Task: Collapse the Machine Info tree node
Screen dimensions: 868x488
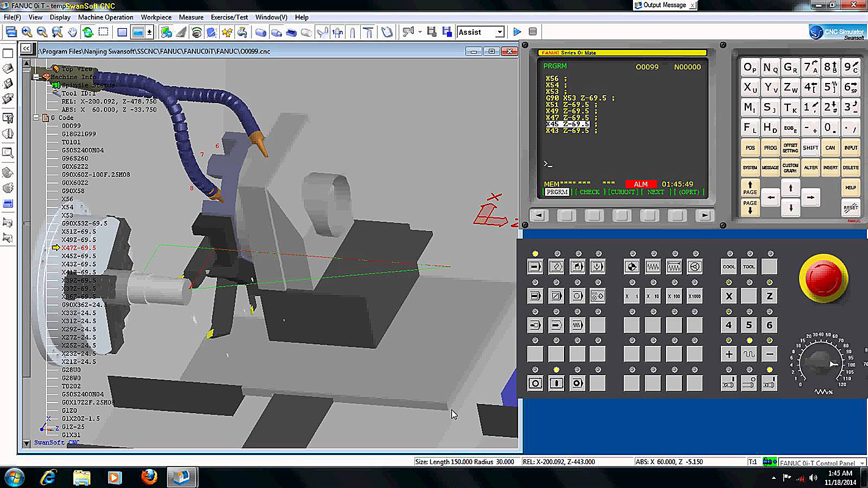Action: click(x=37, y=77)
